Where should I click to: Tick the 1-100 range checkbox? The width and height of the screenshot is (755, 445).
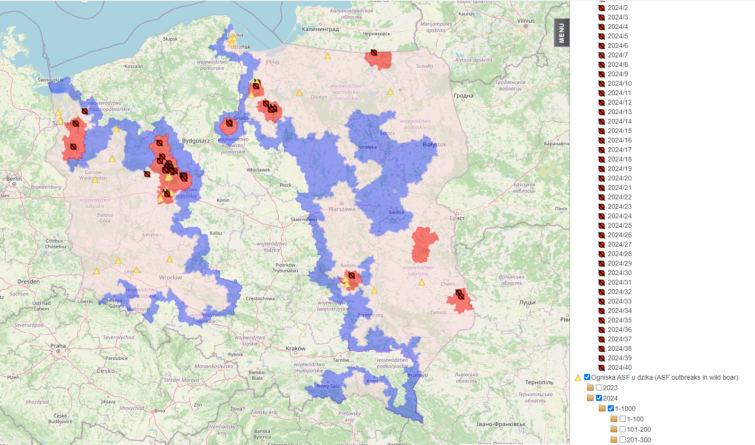tap(623, 419)
